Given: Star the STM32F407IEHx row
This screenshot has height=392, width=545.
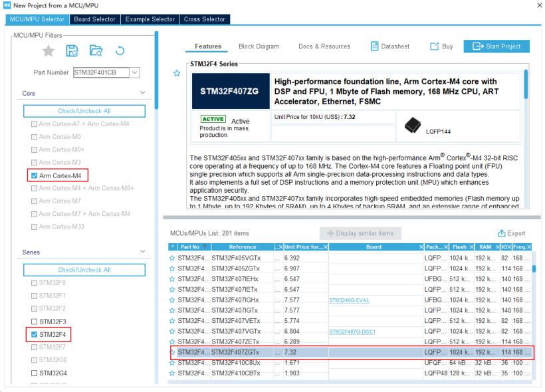Looking at the screenshot, I should click(x=172, y=278).
